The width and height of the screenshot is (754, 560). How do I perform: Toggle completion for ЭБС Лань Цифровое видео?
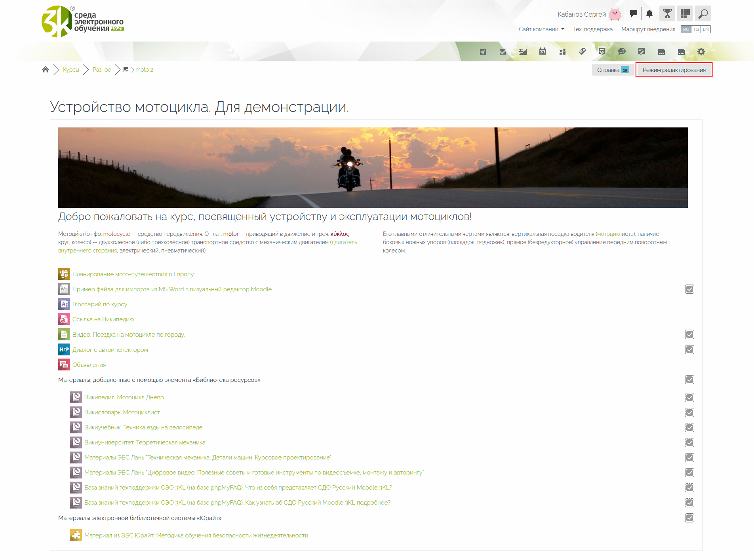tap(689, 473)
